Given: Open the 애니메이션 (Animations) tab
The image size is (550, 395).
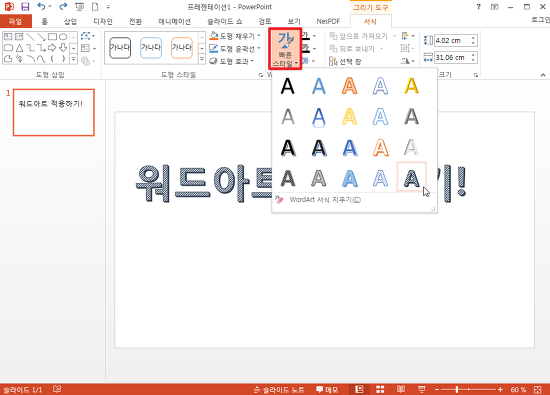Looking at the screenshot, I should tap(174, 21).
